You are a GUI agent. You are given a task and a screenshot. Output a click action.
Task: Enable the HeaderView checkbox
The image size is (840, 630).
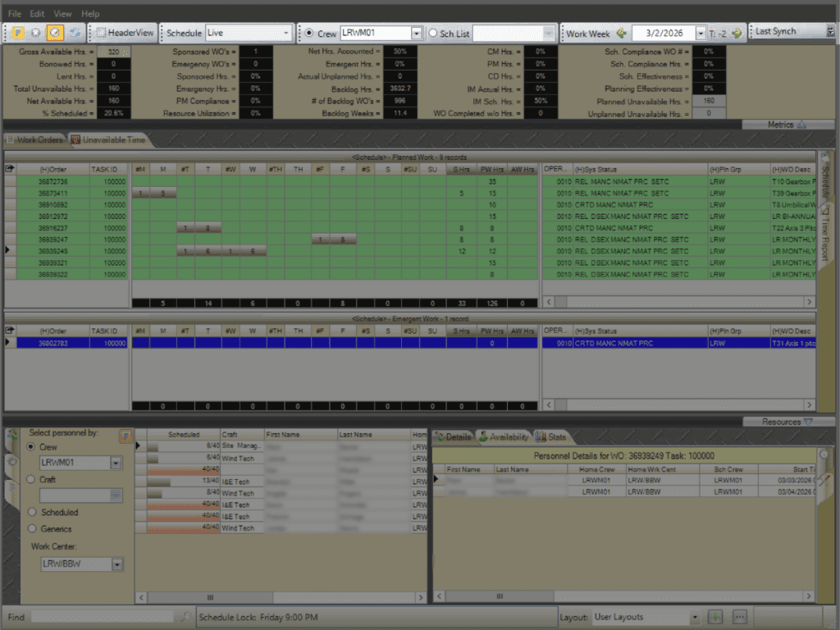coord(101,34)
